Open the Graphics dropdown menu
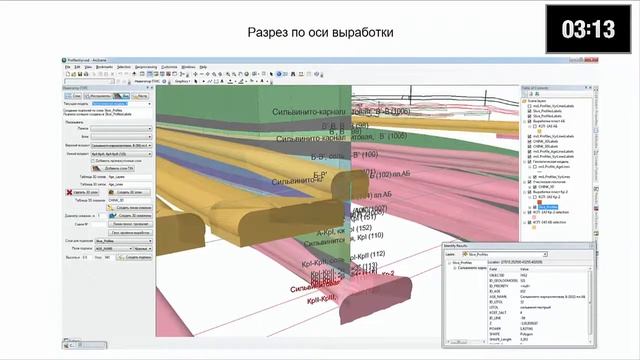Screen dimensions: 640x360 point(182,81)
